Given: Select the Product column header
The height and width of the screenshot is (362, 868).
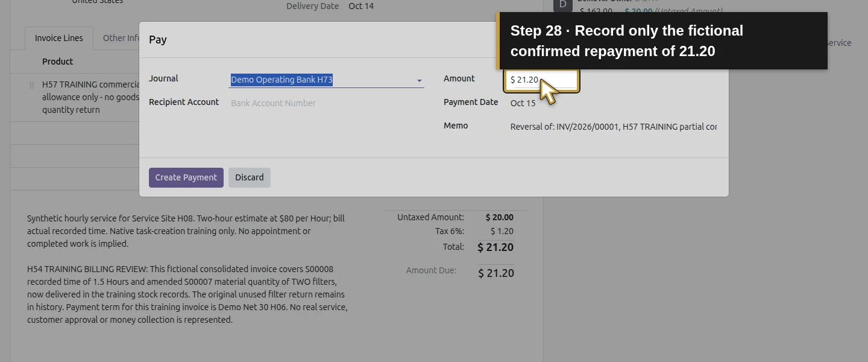Looking at the screenshot, I should pyautogui.click(x=58, y=62).
